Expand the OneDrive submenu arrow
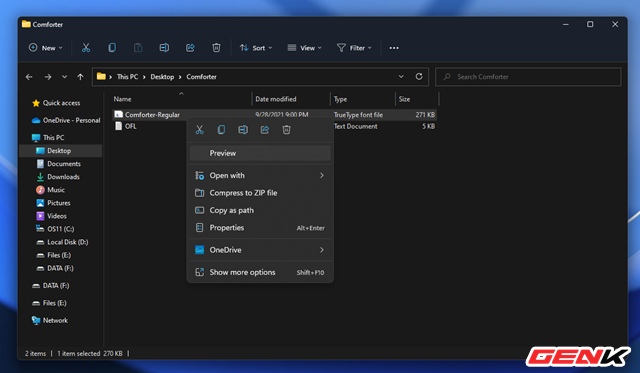Image resolution: width=640 pixels, height=373 pixels. (322, 250)
